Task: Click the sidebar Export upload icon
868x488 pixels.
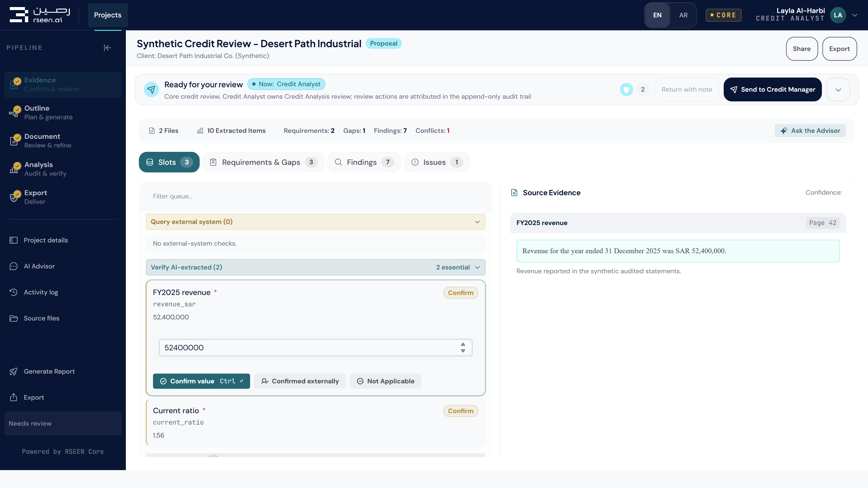Action: (x=14, y=397)
